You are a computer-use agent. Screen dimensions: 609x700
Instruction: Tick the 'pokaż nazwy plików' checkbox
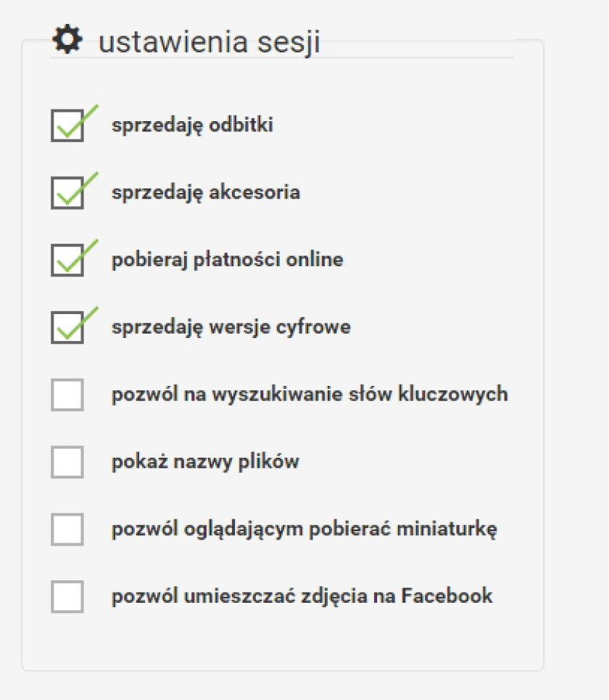tap(67, 462)
